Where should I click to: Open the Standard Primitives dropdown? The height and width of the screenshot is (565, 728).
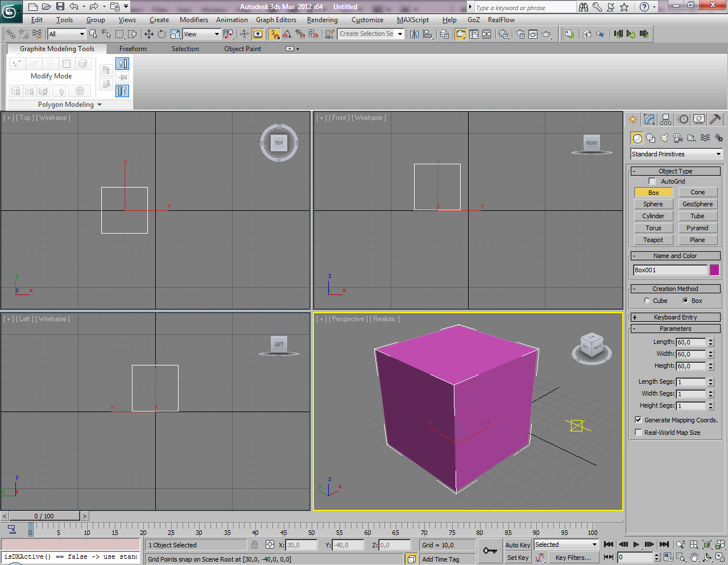tap(676, 154)
